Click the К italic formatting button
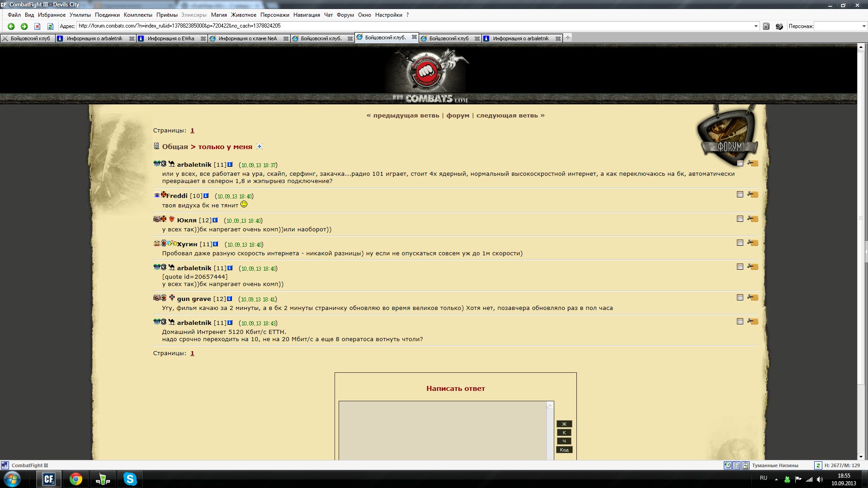Image resolution: width=868 pixels, height=488 pixels. coord(564,432)
